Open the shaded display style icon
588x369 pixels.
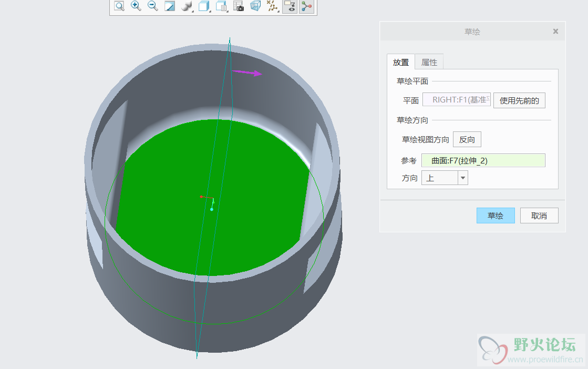pos(187,6)
